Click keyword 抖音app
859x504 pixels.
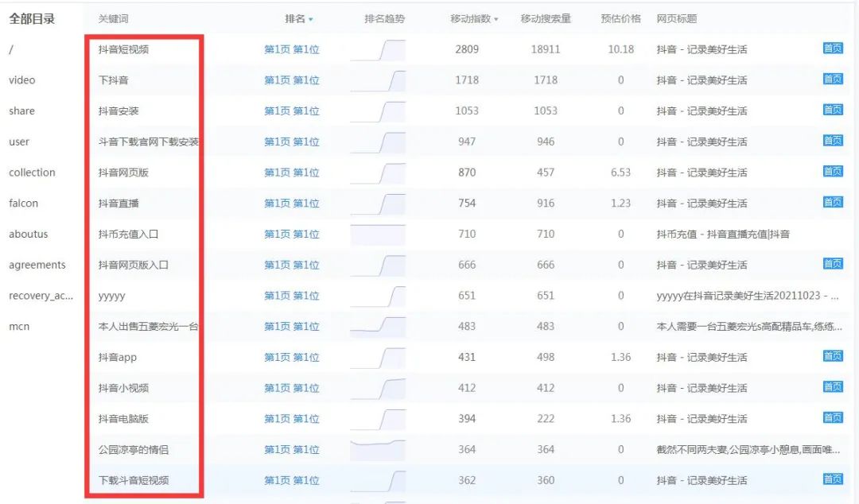tap(117, 357)
